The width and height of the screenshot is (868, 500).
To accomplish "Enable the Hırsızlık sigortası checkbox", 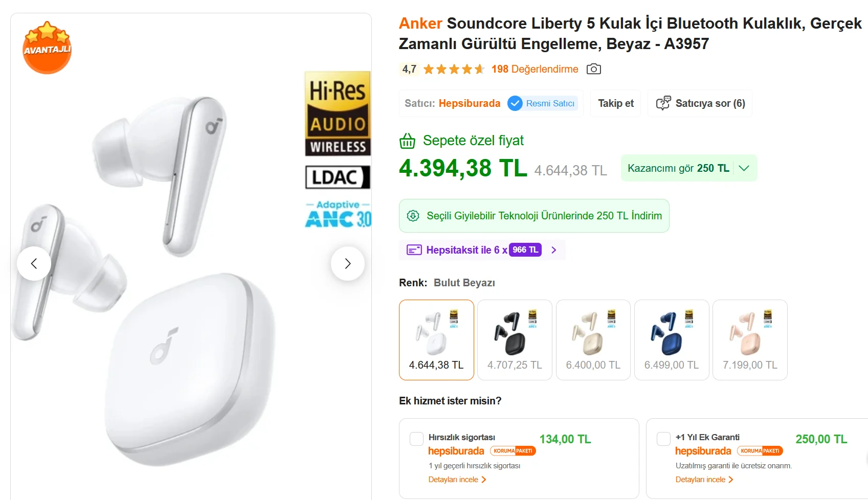I will [x=417, y=439].
